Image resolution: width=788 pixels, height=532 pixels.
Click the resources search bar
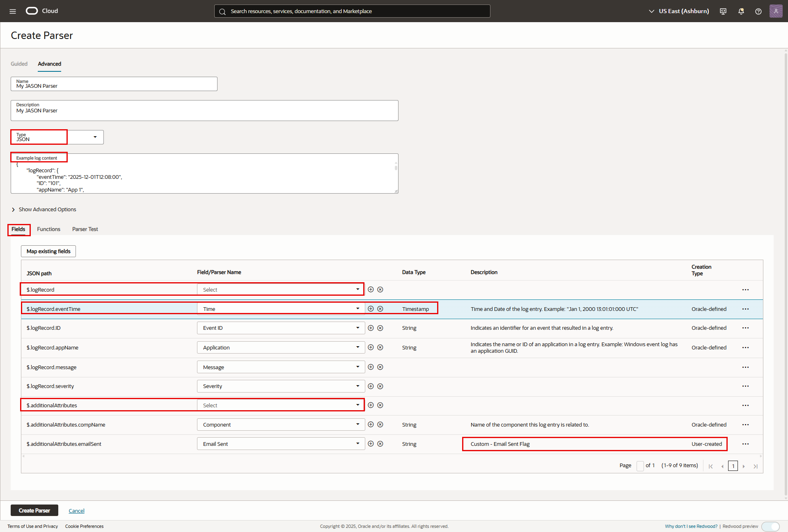pos(352,11)
